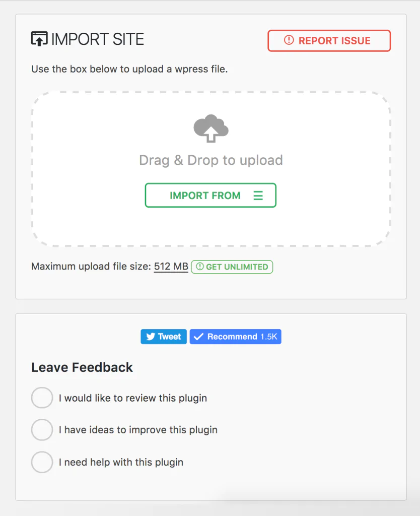Select 'I need help with this plugin'
Screen dimensions: 420x516
pos(42,462)
